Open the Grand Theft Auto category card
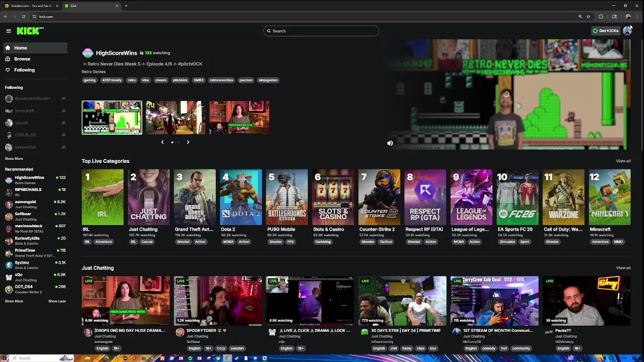Viewport: 644px width, 362px height. (x=195, y=197)
